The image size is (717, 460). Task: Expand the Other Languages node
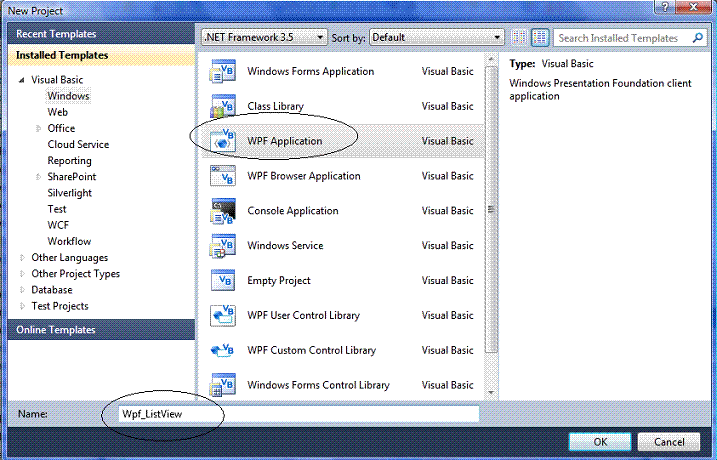22,258
